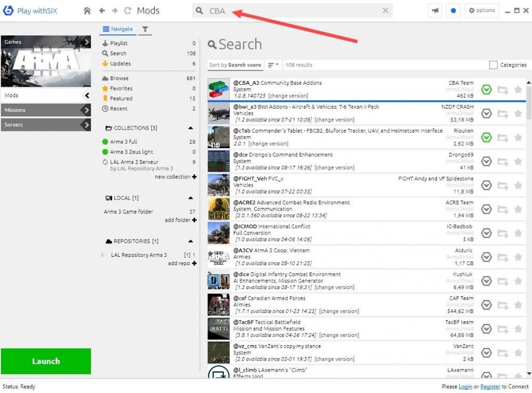Open Sort by Search score dropdown
The height and width of the screenshot is (393, 532).
(235, 65)
